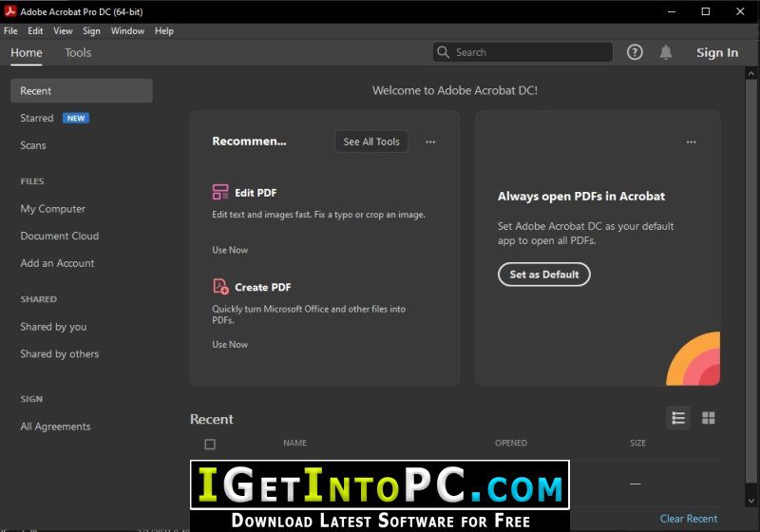Click the NEW badge next to Starred
This screenshot has height=532, width=760.
click(76, 118)
